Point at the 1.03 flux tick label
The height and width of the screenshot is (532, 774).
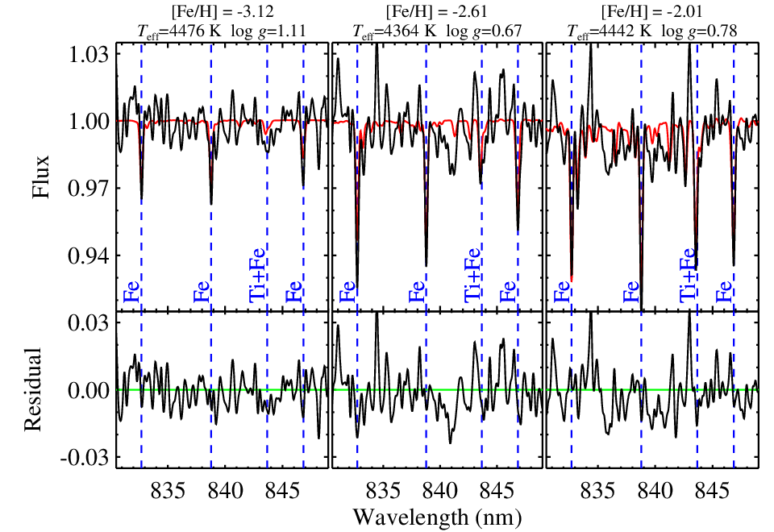click(x=89, y=54)
